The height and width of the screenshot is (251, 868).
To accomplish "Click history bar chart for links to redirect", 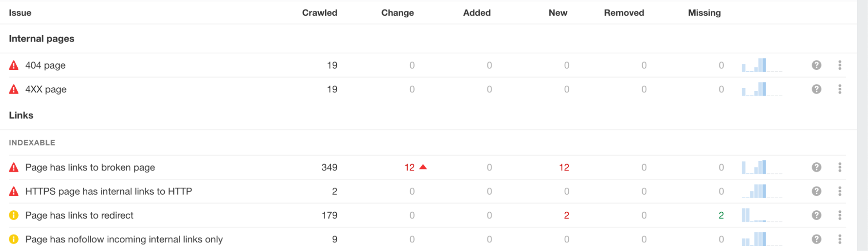I will 762,215.
